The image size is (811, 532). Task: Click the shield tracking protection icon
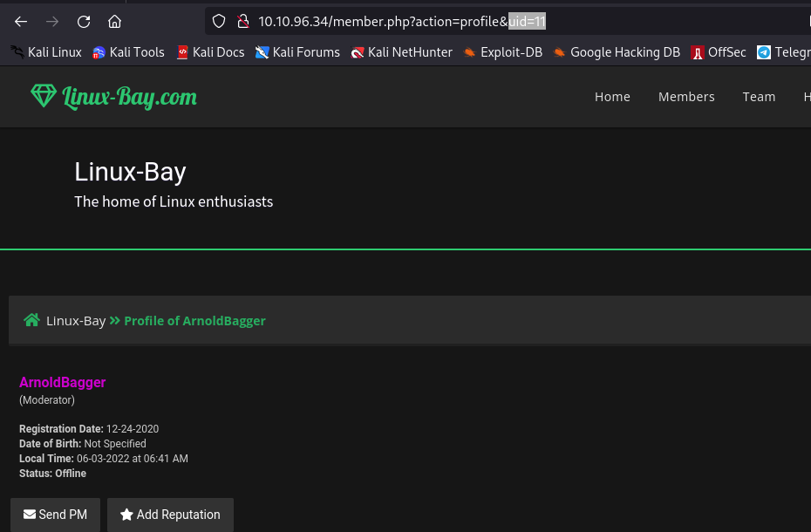tap(219, 22)
